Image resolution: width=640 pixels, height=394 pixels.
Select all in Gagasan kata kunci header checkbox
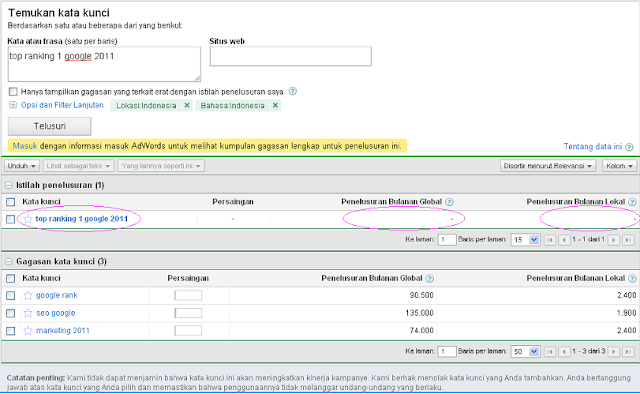tap(11, 278)
